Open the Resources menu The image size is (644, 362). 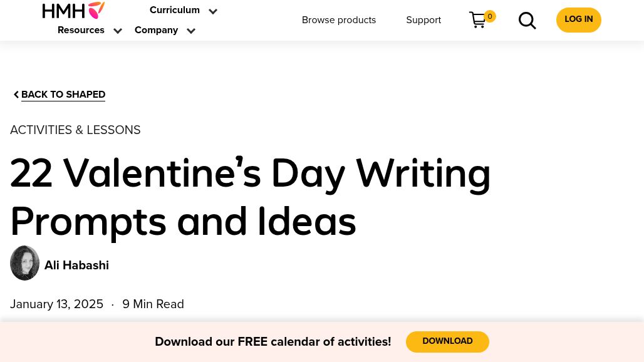[81, 30]
